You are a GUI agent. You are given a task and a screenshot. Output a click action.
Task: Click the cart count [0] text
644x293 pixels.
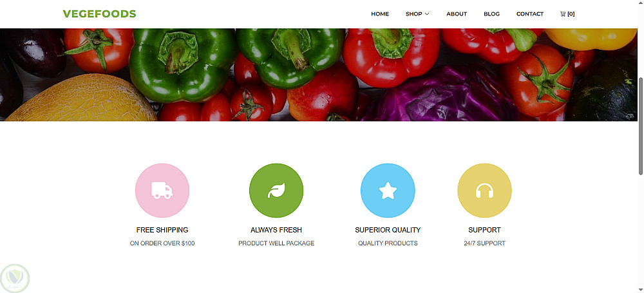(x=571, y=14)
